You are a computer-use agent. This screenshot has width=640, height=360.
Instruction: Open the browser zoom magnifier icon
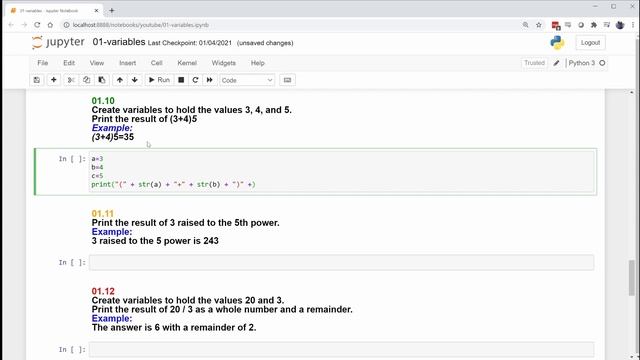[x=525, y=25]
